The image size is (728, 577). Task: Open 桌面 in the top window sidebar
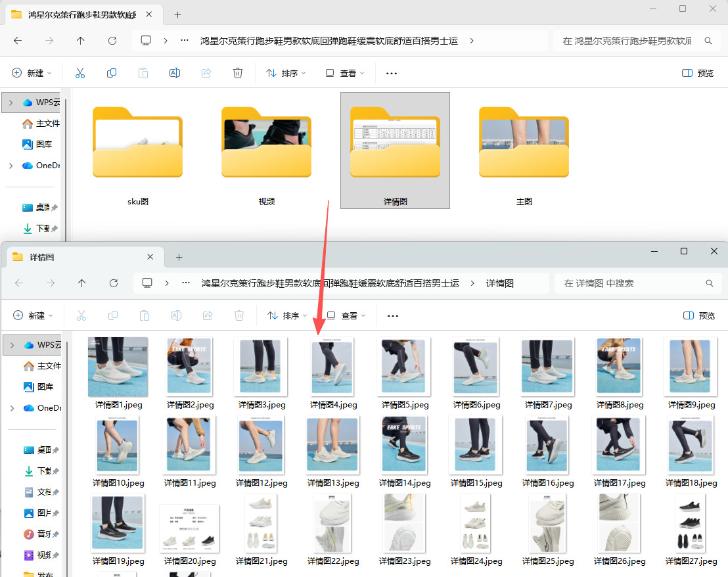(39, 207)
